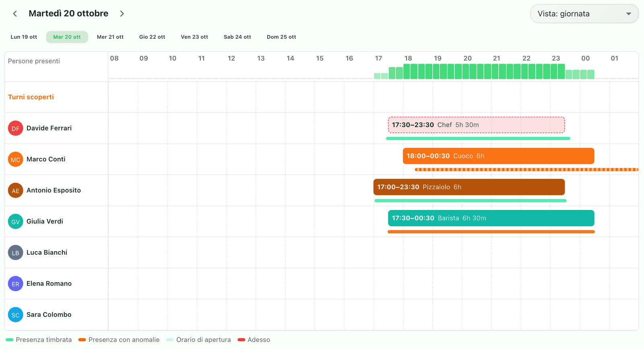Jump to Dom 25 ott tab

[x=281, y=37]
